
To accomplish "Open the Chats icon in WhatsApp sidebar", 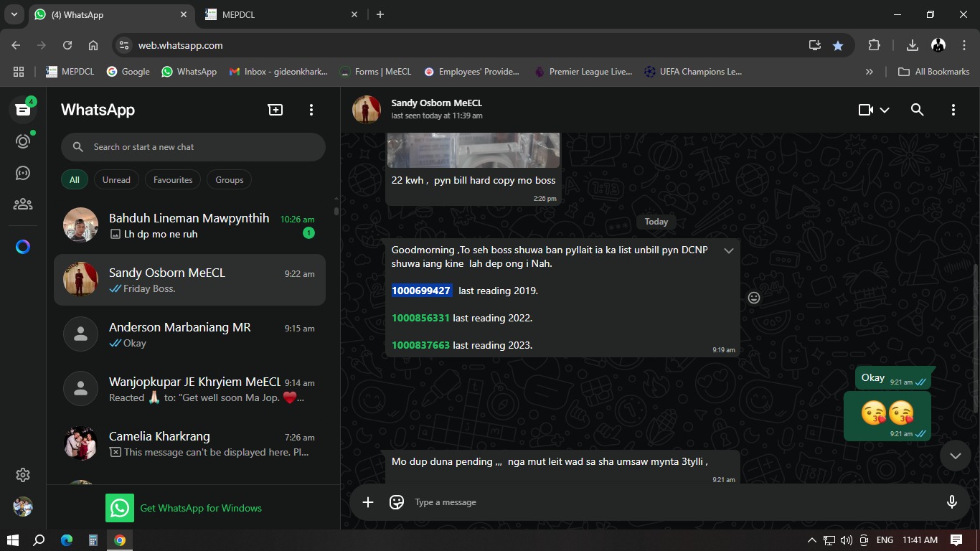I will click(x=23, y=110).
